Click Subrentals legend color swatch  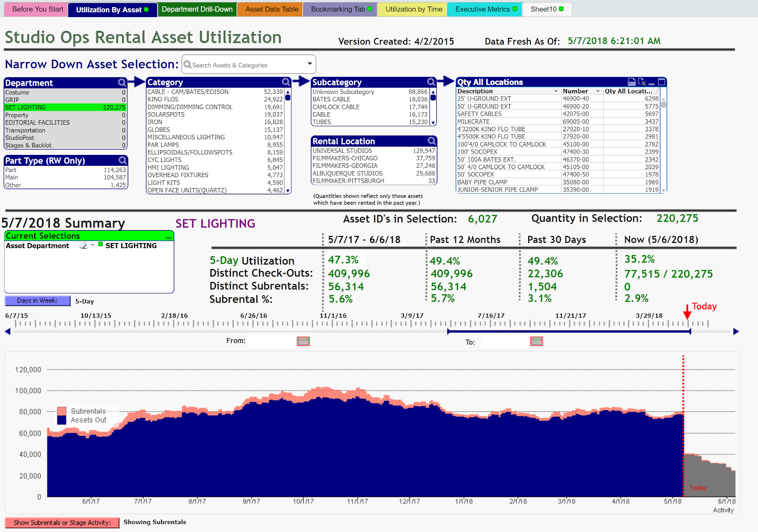[62, 411]
